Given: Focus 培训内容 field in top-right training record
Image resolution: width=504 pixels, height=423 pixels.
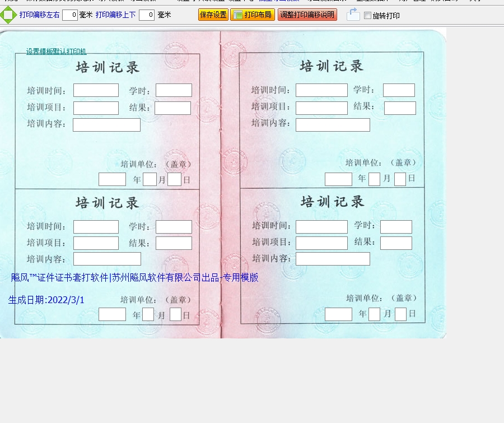Looking at the screenshot, I should point(333,125).
